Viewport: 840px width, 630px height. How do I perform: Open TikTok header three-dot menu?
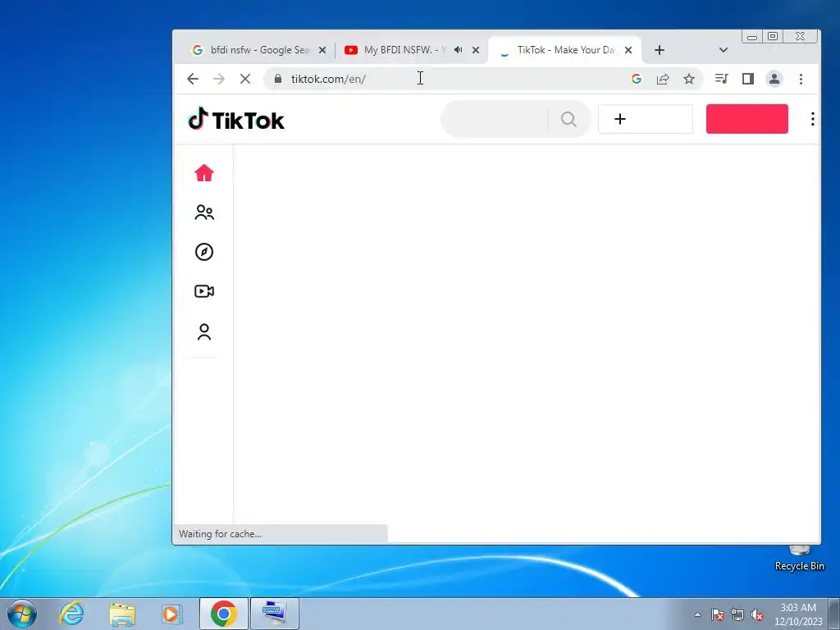coord(813,119)
